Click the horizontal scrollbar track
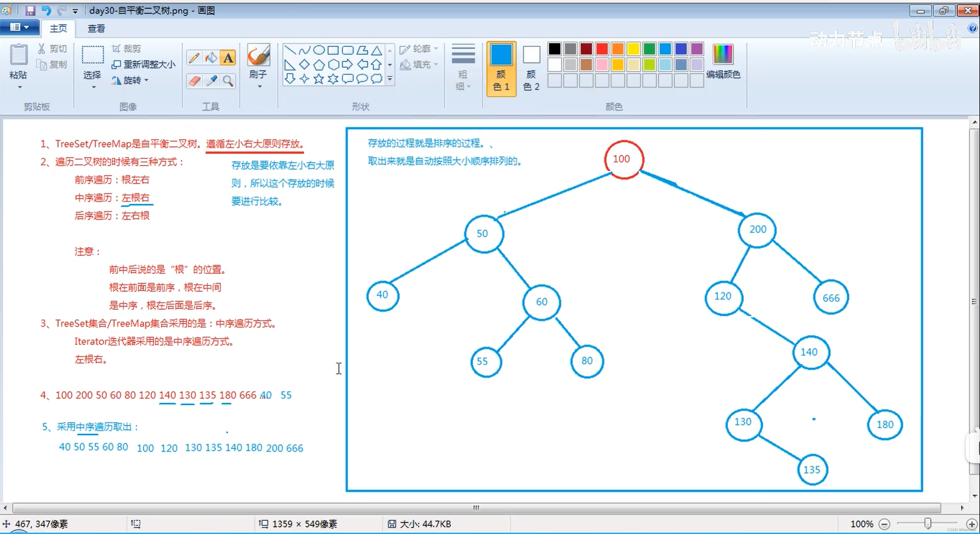 pos(476,508)
